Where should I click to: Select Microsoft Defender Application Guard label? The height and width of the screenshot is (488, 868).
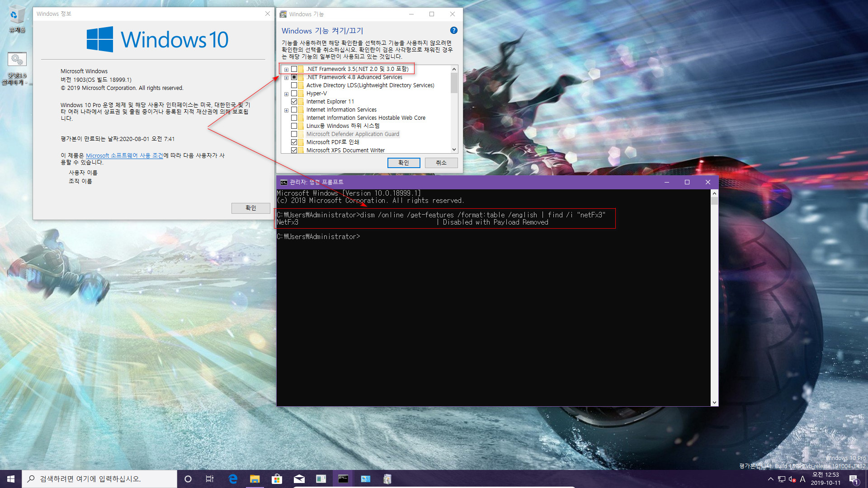[x=353, y=134]
